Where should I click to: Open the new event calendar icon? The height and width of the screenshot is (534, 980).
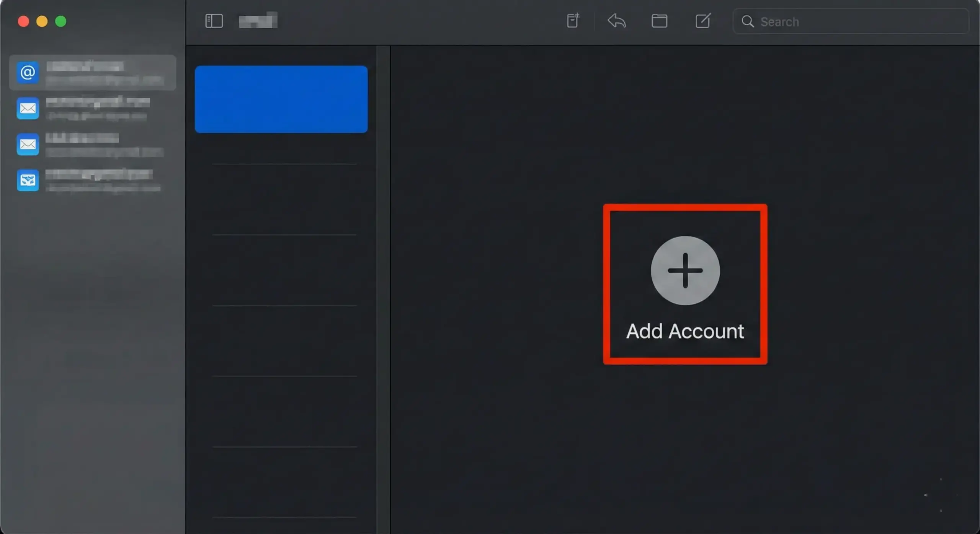572,21
